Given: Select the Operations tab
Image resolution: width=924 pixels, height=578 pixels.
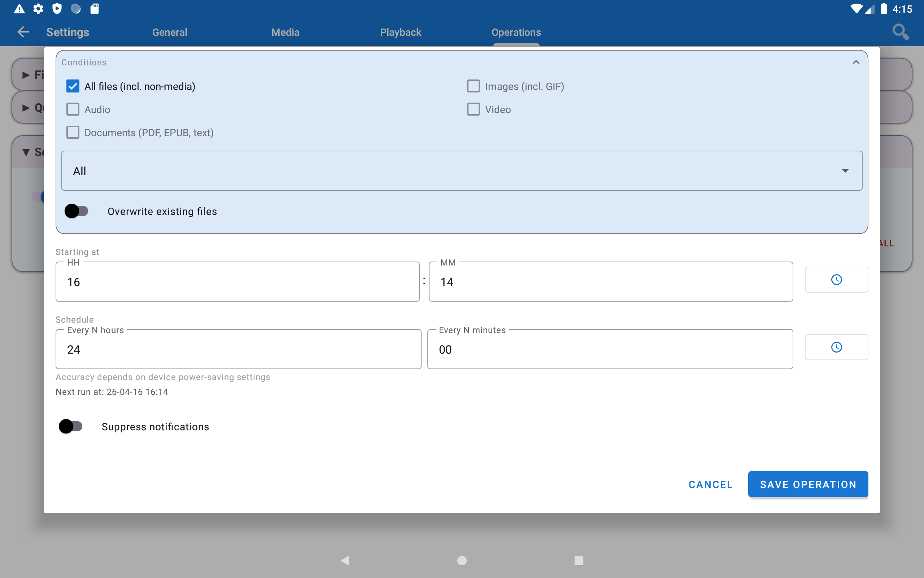Looking at the screenshot, I should tap(516, 32).
